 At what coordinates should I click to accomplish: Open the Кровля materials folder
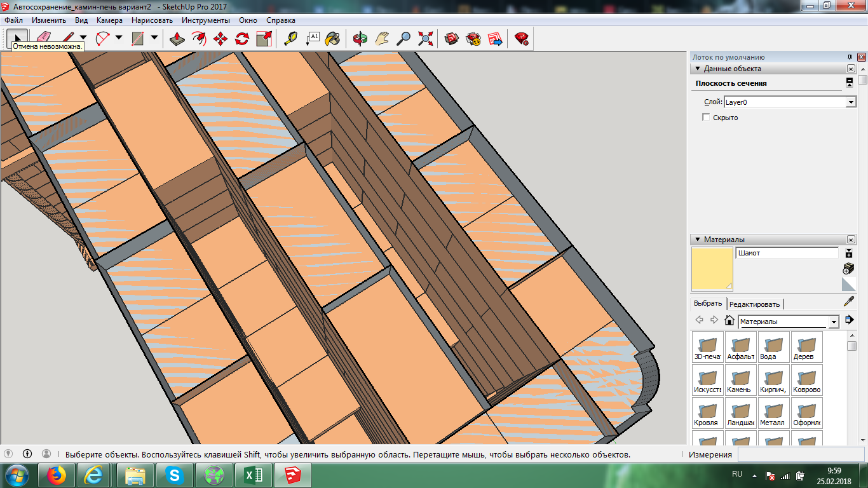pos(707,413)
